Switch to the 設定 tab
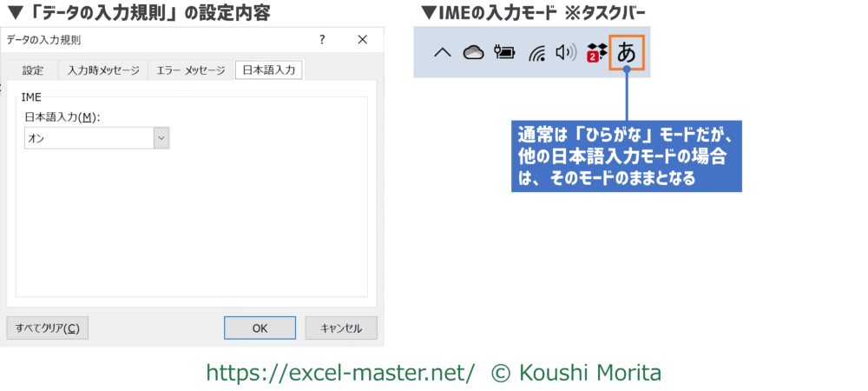This screenshot has height=391, width=868. [33, 70]
